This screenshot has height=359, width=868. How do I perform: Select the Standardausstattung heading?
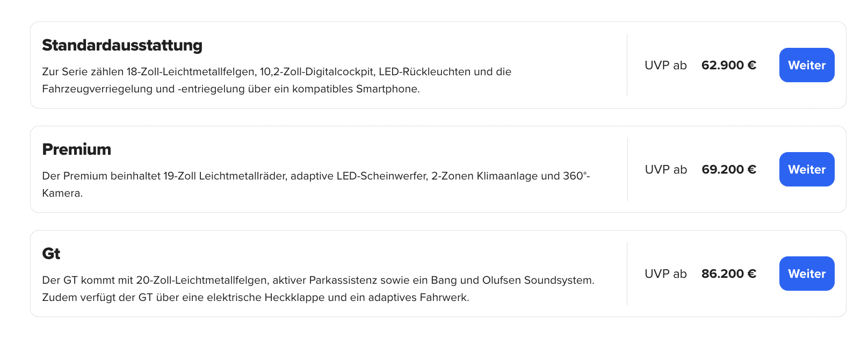[x=122, y=45]
